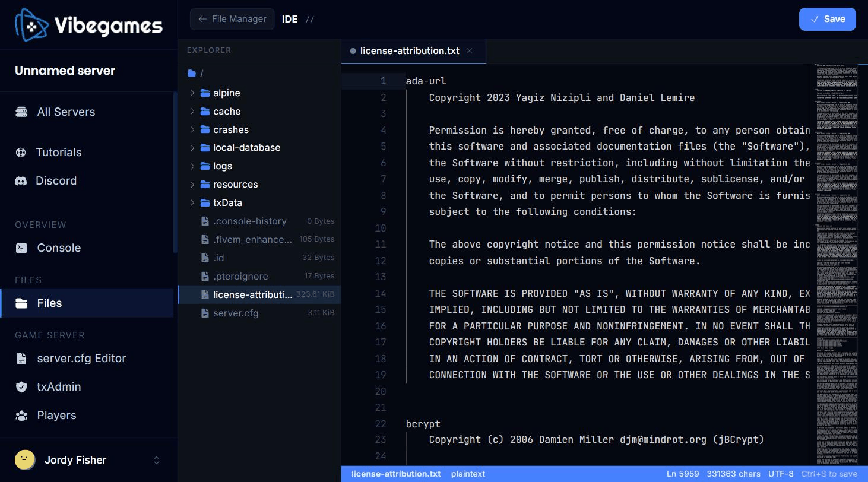
Task: Open the server.cfg Editor
Action: [x=87, y=358]
